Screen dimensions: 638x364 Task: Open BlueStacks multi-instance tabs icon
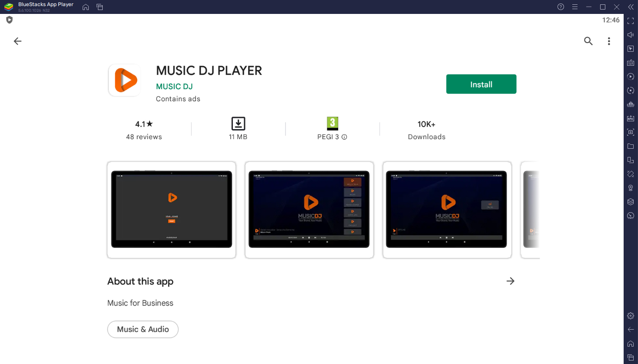point(100,7)
